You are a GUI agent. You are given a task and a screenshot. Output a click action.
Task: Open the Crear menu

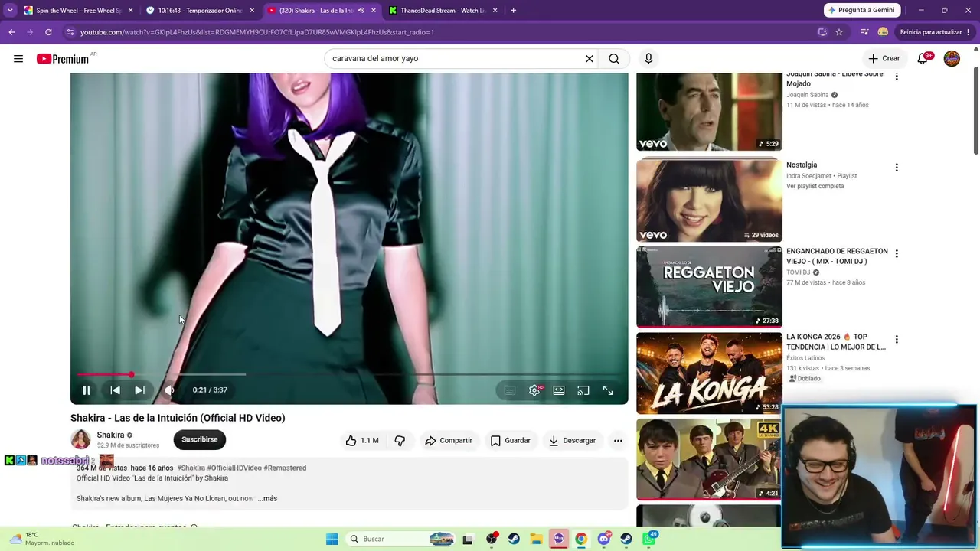tap(884, 58)
